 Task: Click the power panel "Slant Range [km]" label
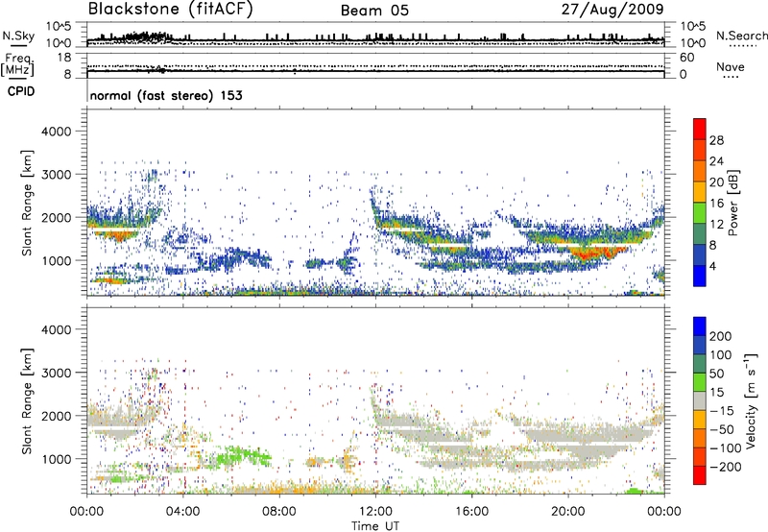[28, 203]
